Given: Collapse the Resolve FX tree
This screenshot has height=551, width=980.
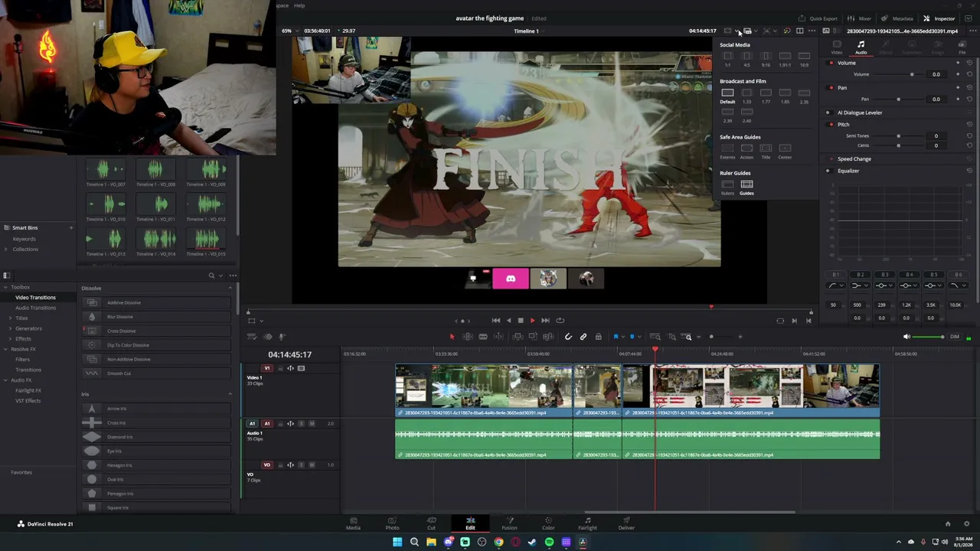Looking at the screenshot, I should pyautogui.click(x=6, y=349).
